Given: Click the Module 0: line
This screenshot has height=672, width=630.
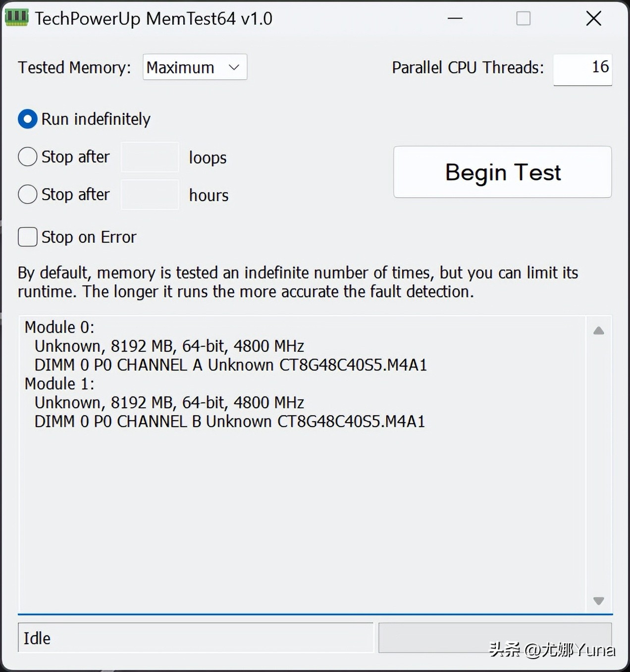Looking at the screenshot, I should pos(59,327).
